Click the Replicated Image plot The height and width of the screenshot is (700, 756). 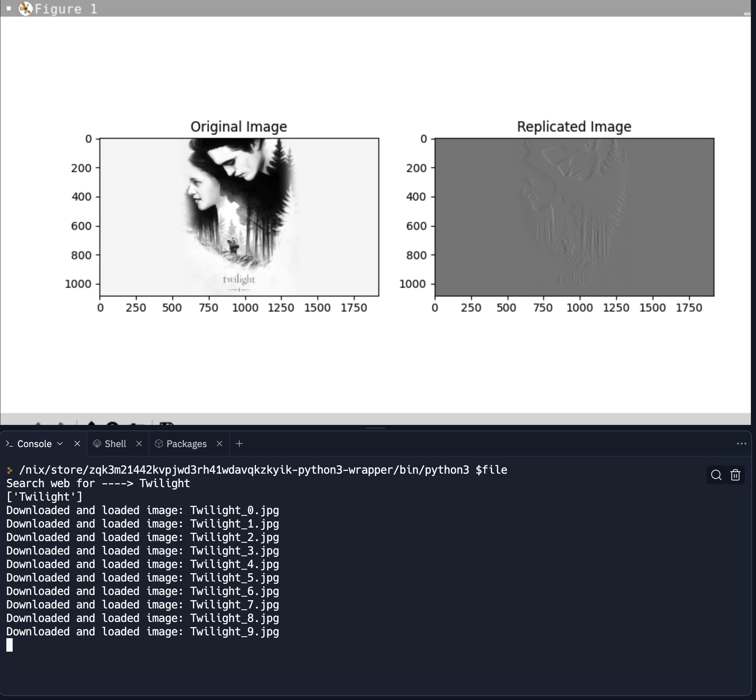(575, 217)
